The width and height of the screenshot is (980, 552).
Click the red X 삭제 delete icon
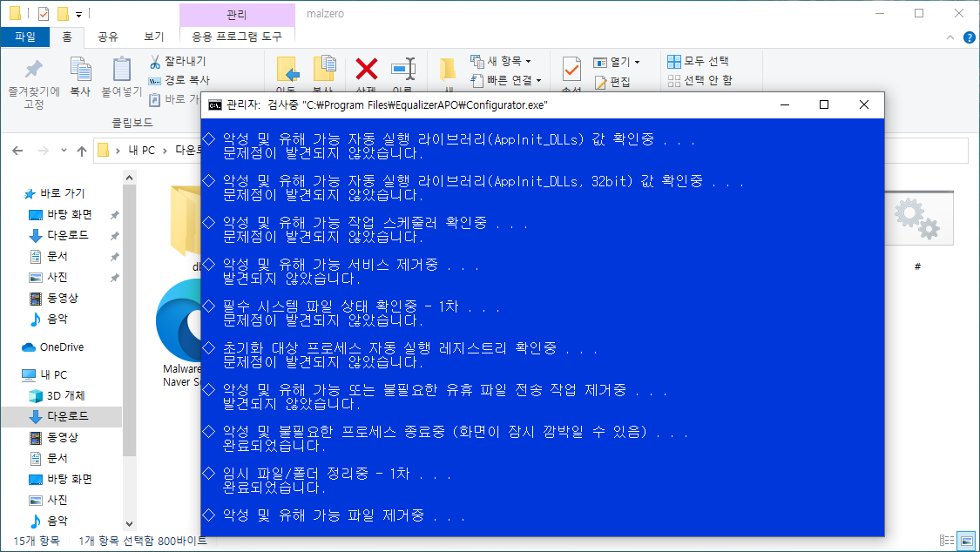[x=366, y=69]
